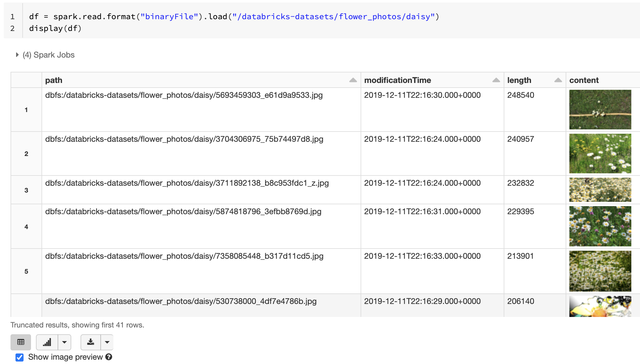Screen dimensions: 640x364
Task: Select row number 2 cell
Action: (x=26, y=154)
